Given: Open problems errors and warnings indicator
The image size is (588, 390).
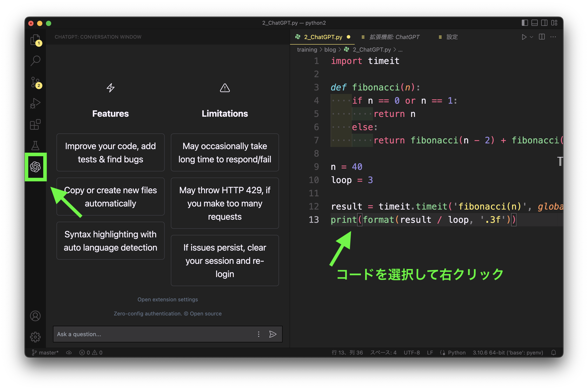Looking at the screenshot, I should (x=91, y=352).
